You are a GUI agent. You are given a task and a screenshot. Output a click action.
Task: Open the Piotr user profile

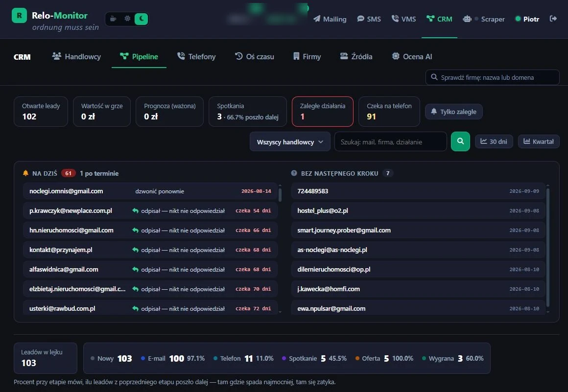pyautogui.click(x=527, y=19)
